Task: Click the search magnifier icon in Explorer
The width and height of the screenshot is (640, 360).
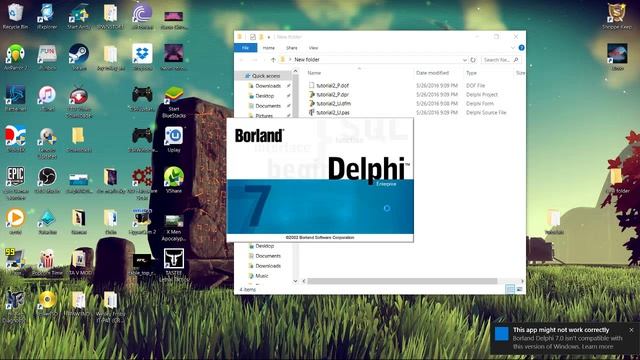Action: 516,60
